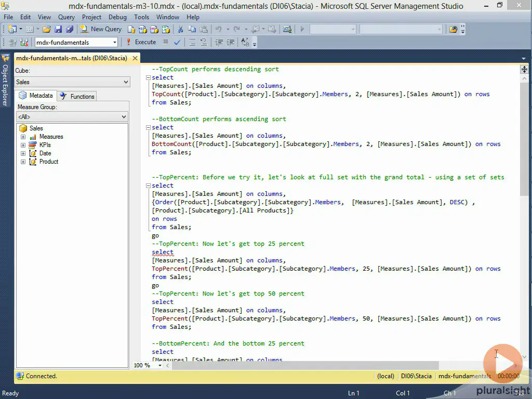The height and width of the screenshot is (399, 532).
Task: Open the Measure Group dropdown
Action: [x=72, y=117]
